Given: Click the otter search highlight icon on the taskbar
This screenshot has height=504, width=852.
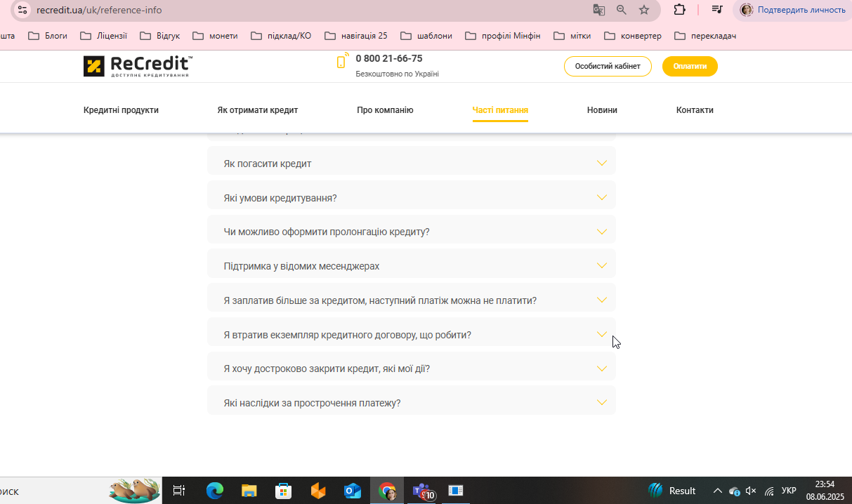Looking at the screenshot, I should (134, 490).
